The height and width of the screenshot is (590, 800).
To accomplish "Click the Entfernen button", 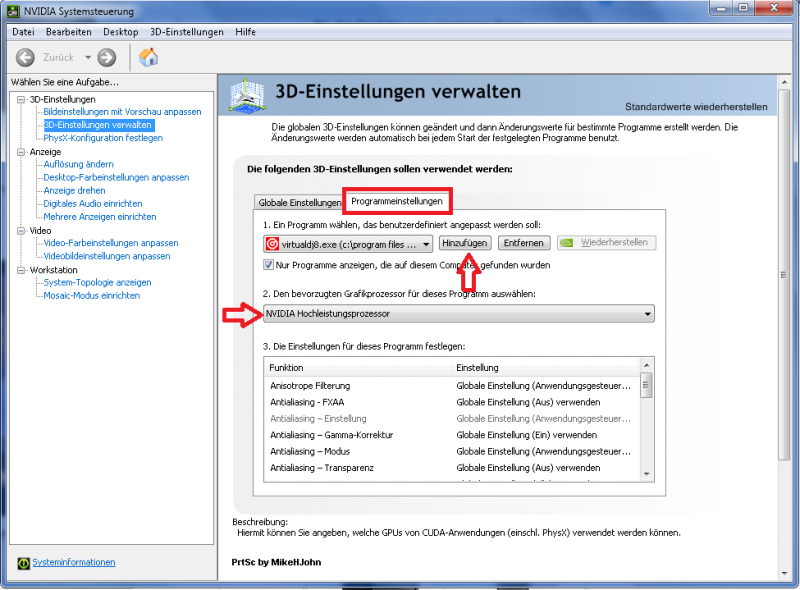I will pos(523,243).
